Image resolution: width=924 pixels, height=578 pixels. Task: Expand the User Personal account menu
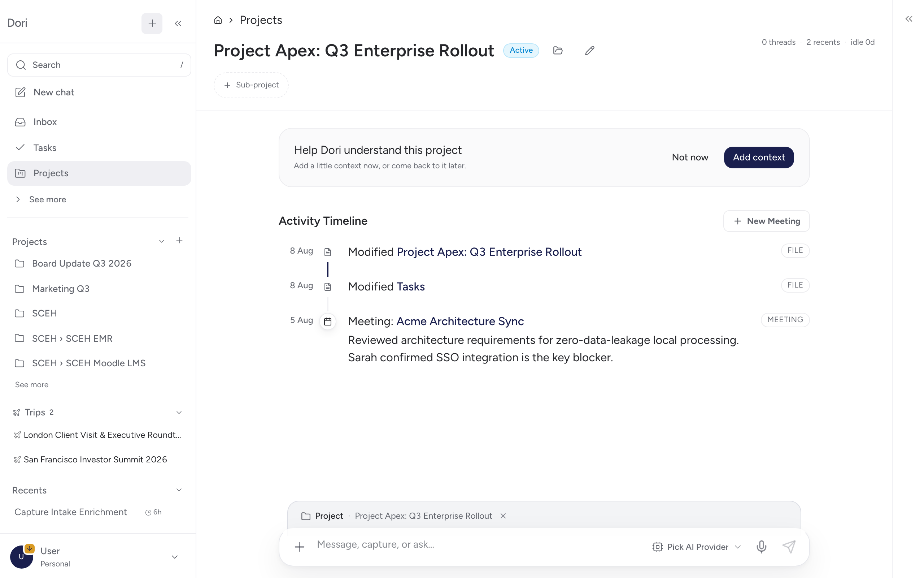(x=174, y=557)
